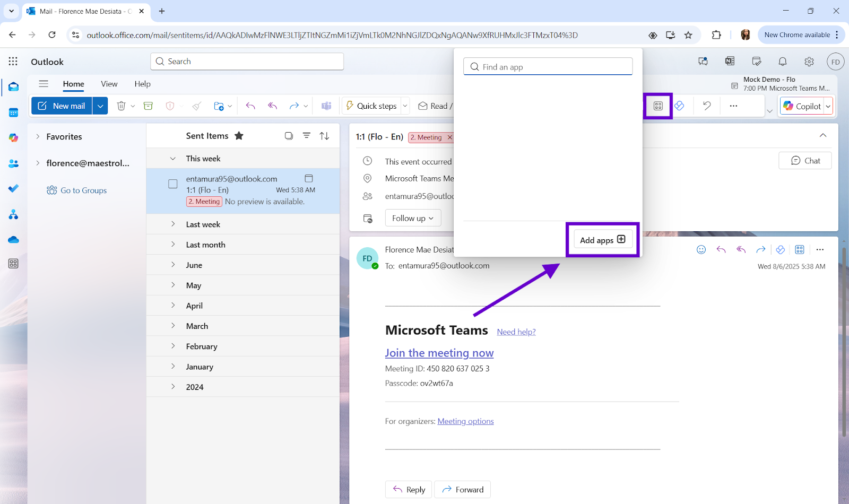The height and width of the screenshot is (504, 849).
Task: Open message more actions ellipsis
Action: point(820,249)
